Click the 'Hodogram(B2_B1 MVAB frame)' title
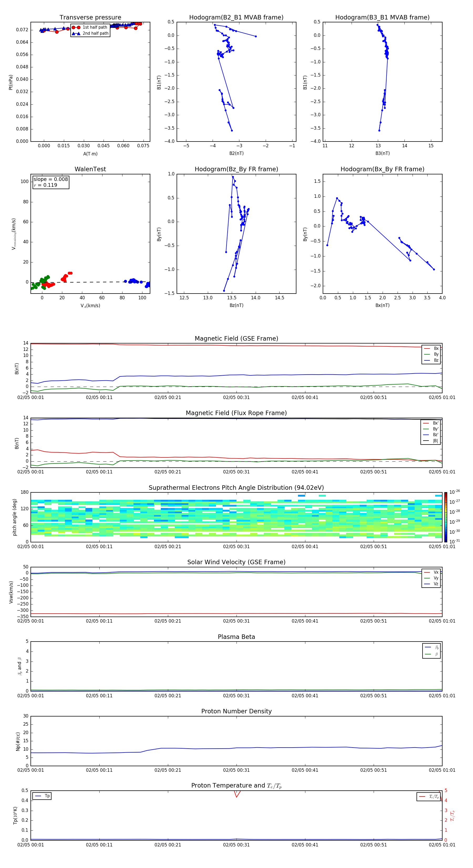This screenshot has width=473, height=868. coord(236,18)
